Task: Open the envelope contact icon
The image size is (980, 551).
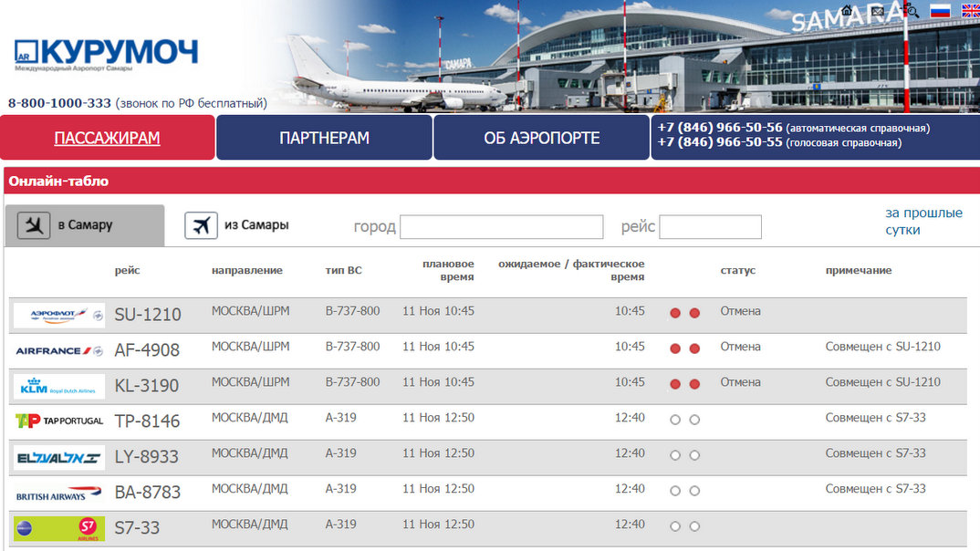Action: tap(878, 11)
